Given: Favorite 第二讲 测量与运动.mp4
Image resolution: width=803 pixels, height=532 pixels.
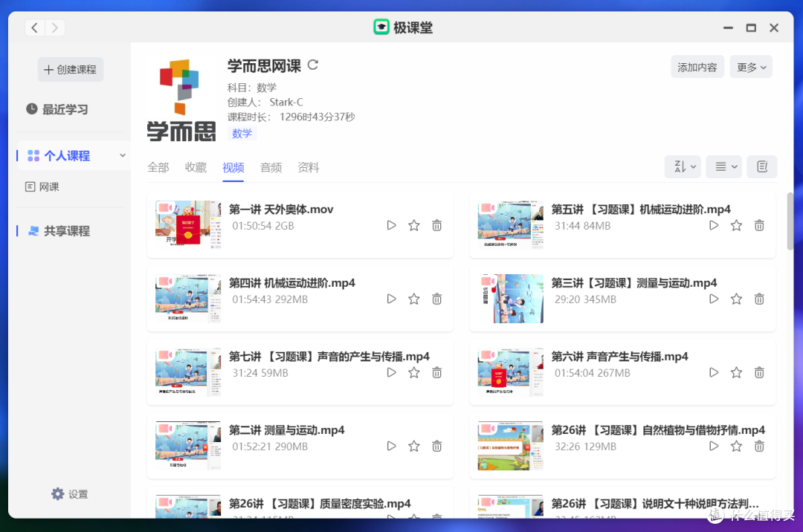Looking at the screenshot, I should pos(414,446).
